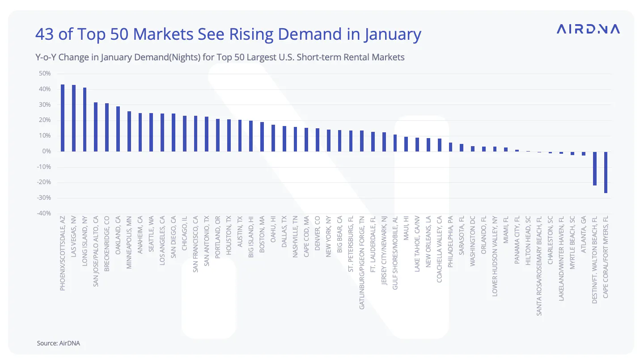Click the PHOENIX/SCOTTSDALE, AZ bar
644x362 pixels.
click(63, 118)
